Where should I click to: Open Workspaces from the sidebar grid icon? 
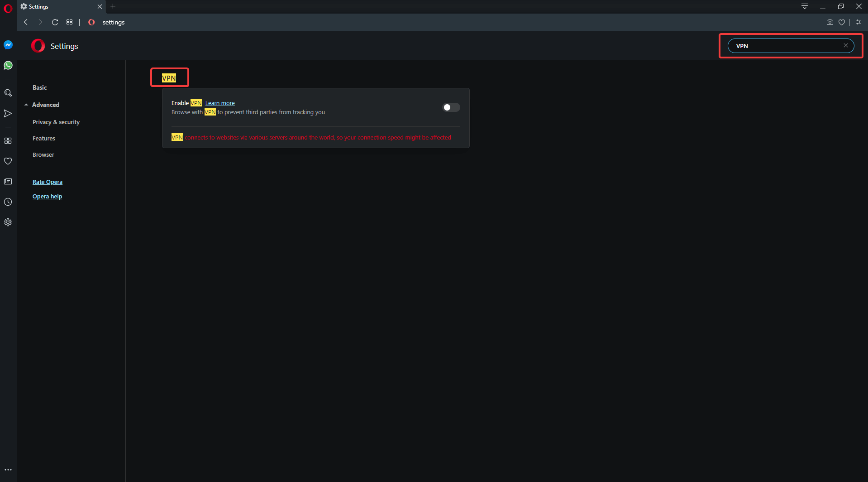coord(8,140)
